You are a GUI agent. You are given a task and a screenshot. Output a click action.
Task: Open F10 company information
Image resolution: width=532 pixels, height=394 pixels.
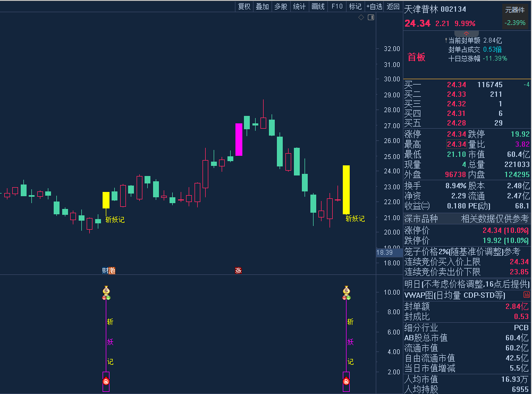point(337,6)
